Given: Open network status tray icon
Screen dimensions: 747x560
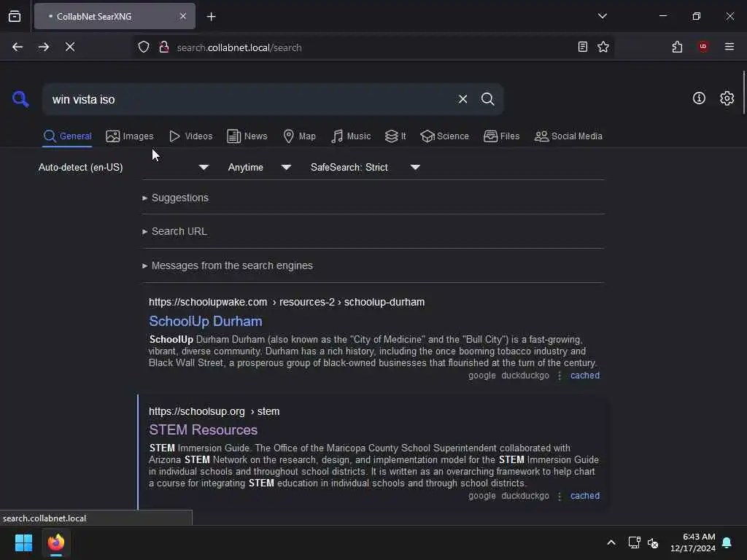Looking at the screenshot, I should point(634,542).
